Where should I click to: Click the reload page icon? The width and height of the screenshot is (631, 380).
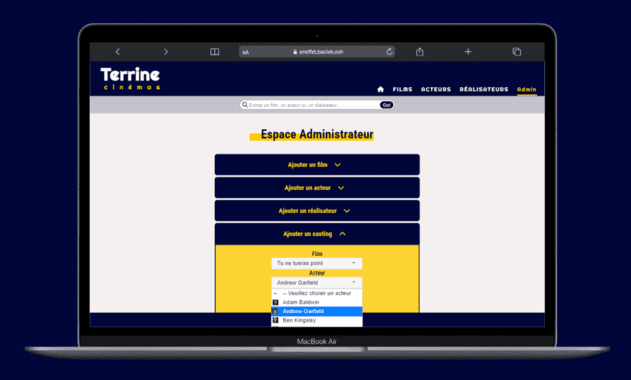point(389,52)
